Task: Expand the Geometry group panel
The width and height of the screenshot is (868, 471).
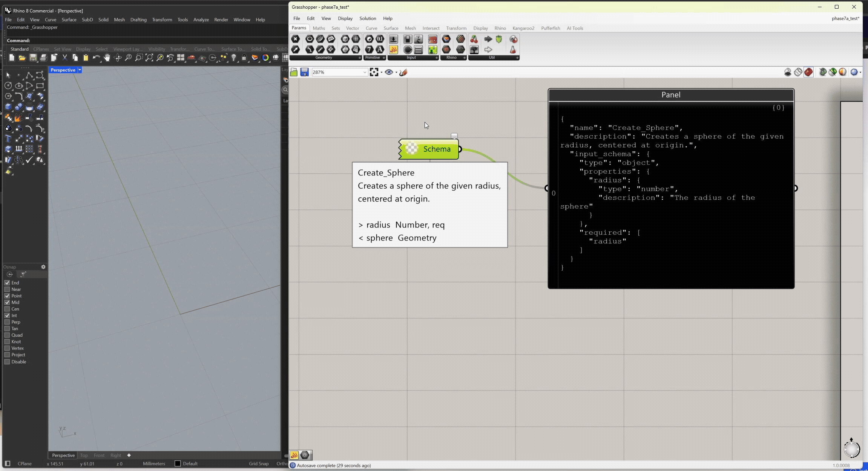Action: pyautogui.click(x=359, y=58)
